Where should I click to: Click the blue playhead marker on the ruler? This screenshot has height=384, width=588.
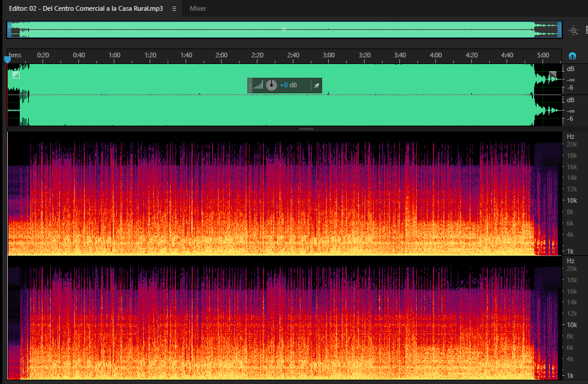[7, 59]
